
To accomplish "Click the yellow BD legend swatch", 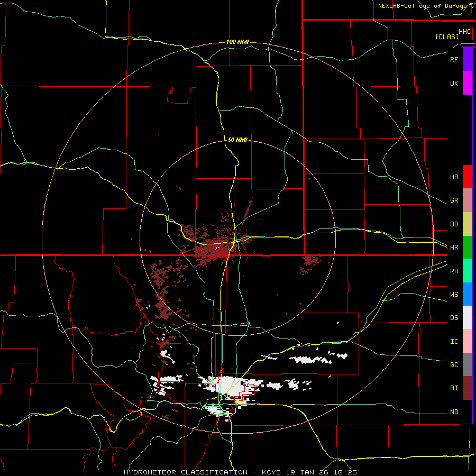I will [x=467, y=224].
